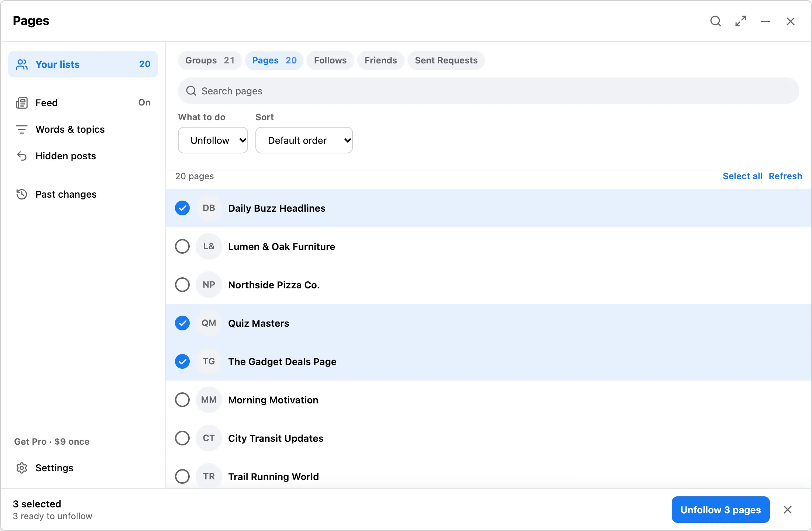Screen dimensions: 812x531
Task: Deselect Quiz Masters checkbox
Action: pos(182,323)
